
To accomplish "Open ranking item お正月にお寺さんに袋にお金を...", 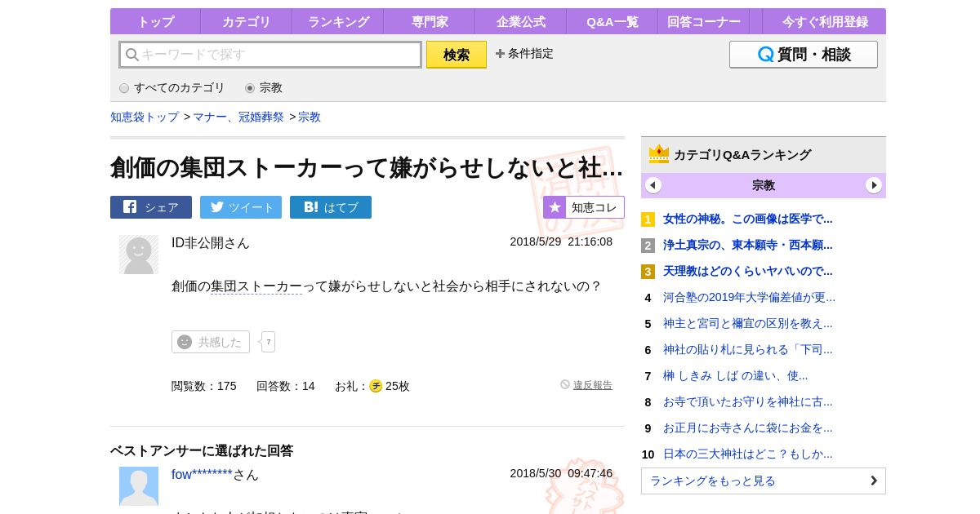I will click(748, 428).
